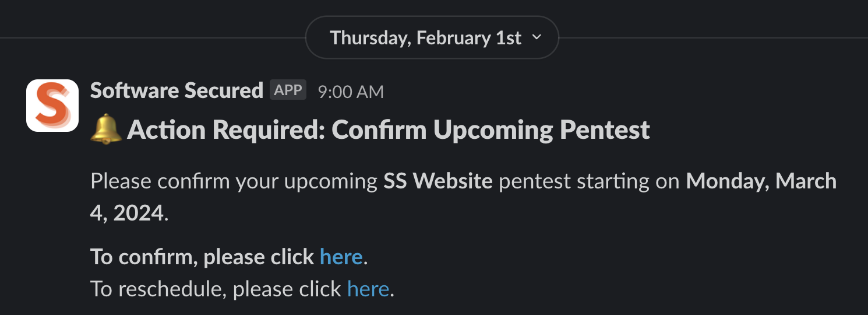Screen dimensions: 868x315
Task: Click the APP badge beside sender name
Action: tap(288, 90)
